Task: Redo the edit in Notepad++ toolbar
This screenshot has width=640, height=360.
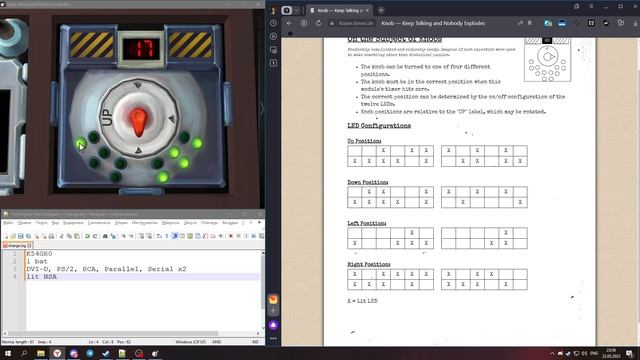Action: pyautogui.click(x=95, y=236)
